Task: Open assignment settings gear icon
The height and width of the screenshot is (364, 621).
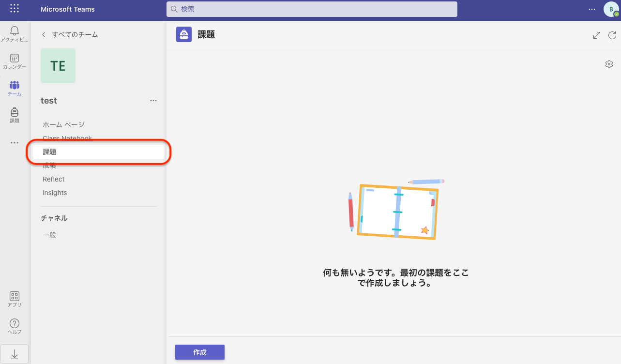Action: [609, 64]
